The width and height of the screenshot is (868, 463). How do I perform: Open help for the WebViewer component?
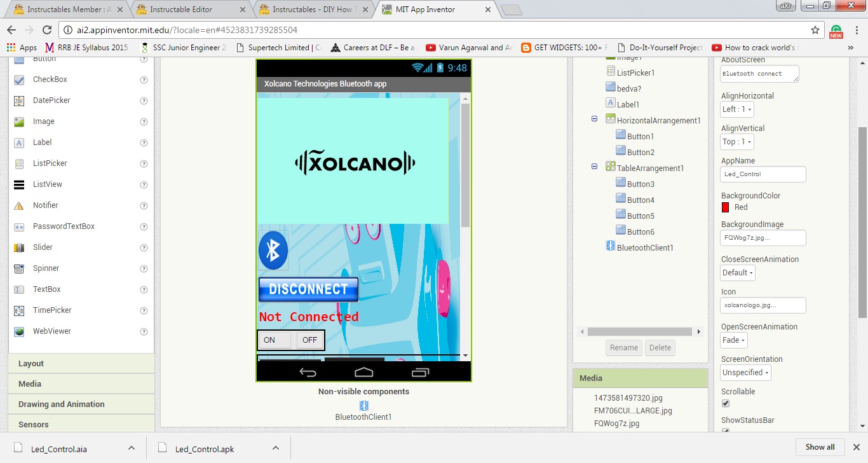click(144, 331)
